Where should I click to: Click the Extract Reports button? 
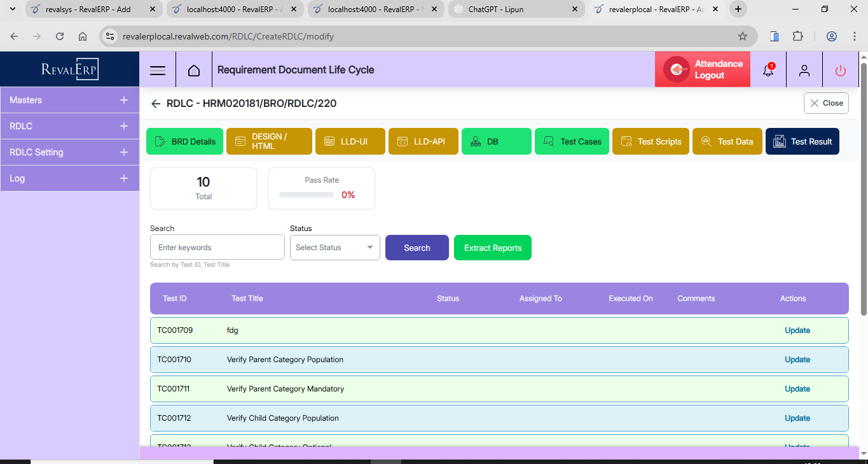pyautogui.click(x=492, y=248)
